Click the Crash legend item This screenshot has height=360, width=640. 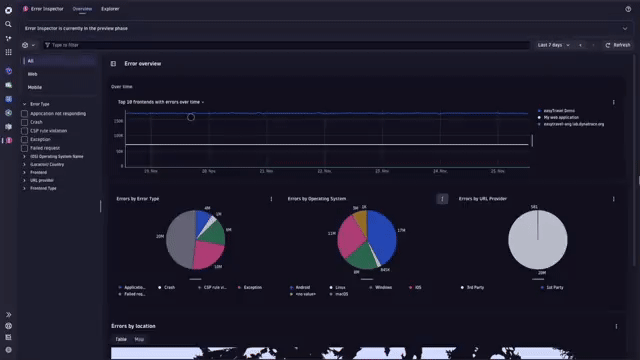167,288
